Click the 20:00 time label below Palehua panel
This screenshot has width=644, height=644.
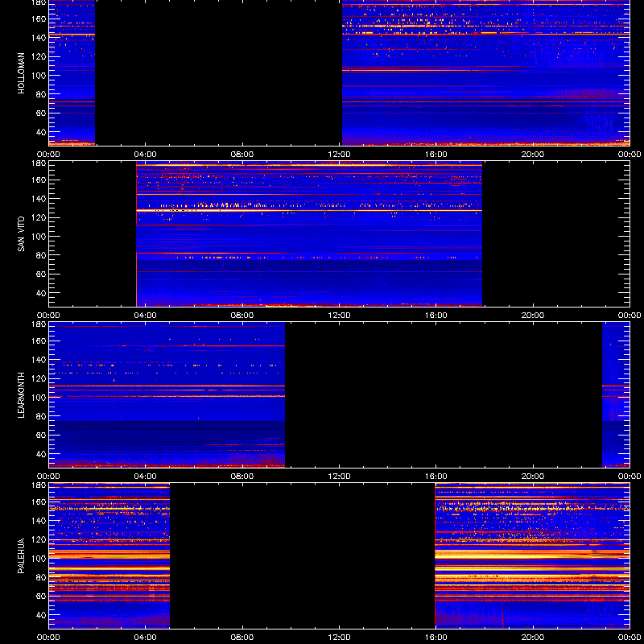[533, 638]
